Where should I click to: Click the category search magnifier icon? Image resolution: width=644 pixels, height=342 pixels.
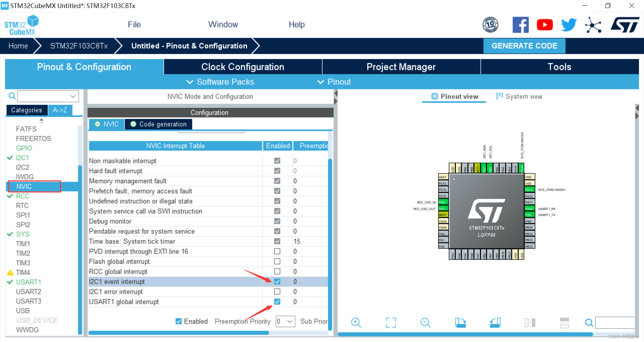click(12, 96)
